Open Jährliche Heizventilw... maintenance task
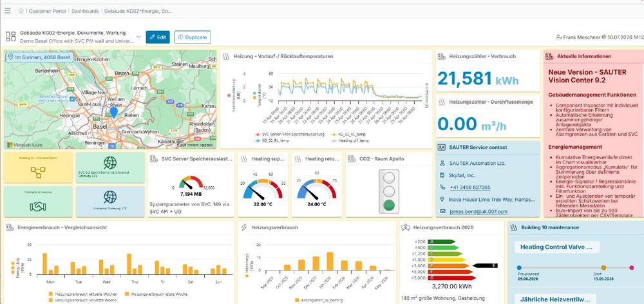This screenshot has width=644, height=304. click(555, 299)
